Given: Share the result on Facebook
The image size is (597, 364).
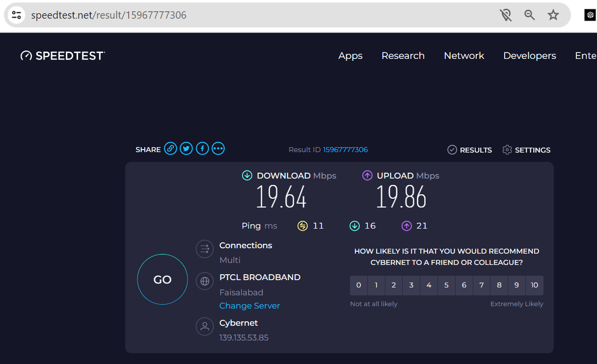Looking at the screenshot, I should (x=202, y=149).
